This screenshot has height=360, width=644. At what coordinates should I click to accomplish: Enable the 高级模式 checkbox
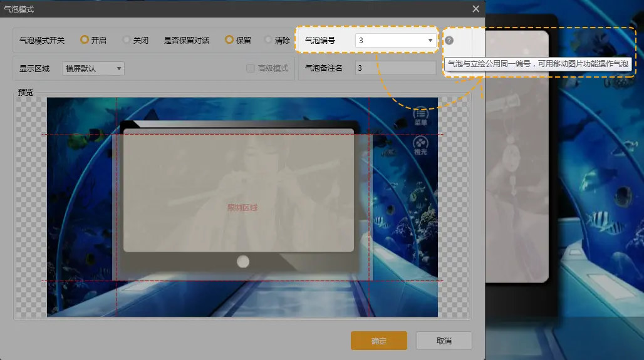[x=251, y=68]
